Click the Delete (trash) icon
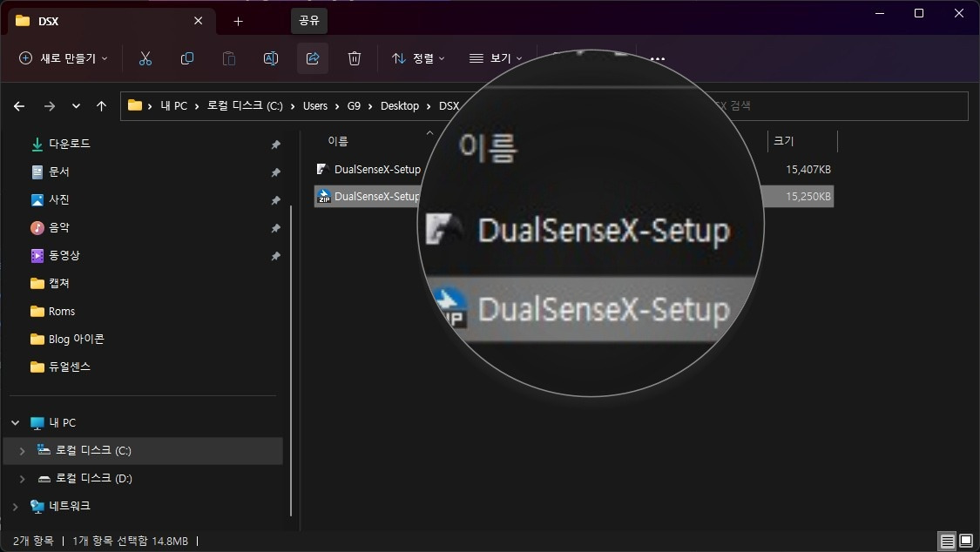The height and width of the screenshot is (552, 980). pyautogui.click(x=354, y=58)
